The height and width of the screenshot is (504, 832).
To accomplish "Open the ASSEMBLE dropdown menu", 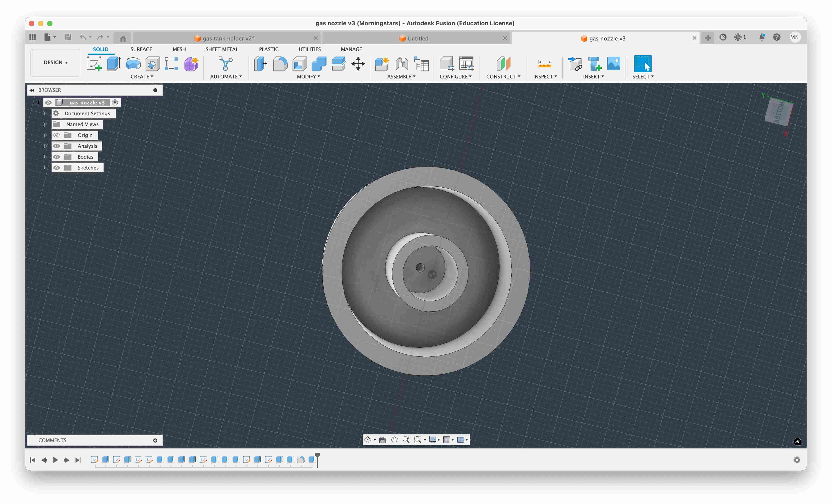I will (x=401, y=77).
